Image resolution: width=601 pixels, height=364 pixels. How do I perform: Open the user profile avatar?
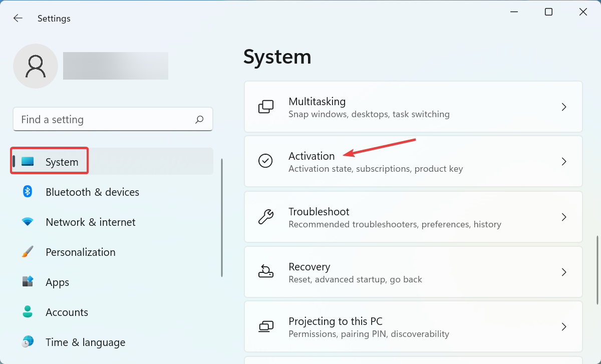[36, 66]
